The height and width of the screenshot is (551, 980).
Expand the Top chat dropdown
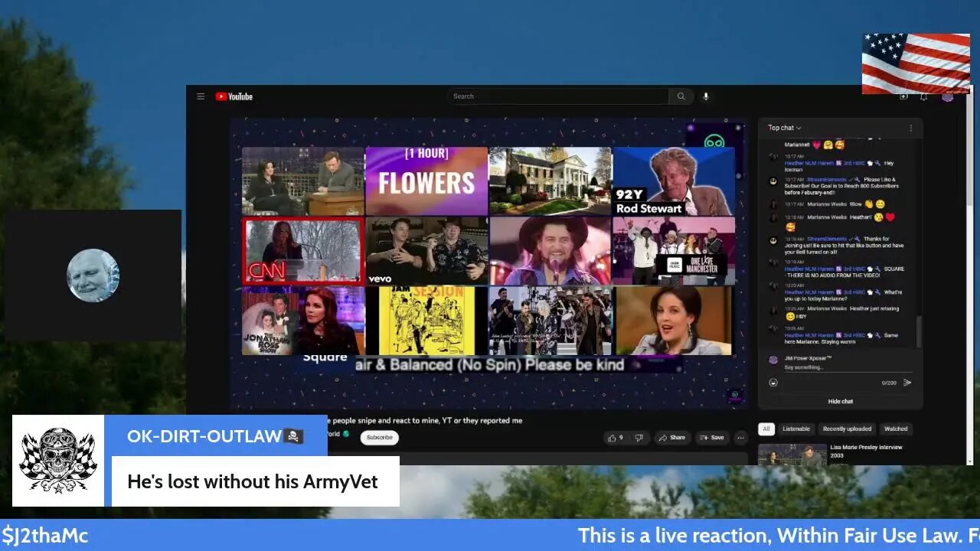(x=785, y=128)
